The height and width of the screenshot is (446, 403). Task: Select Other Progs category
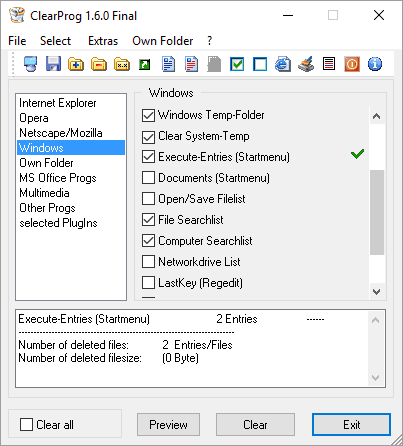pos(71,208)
